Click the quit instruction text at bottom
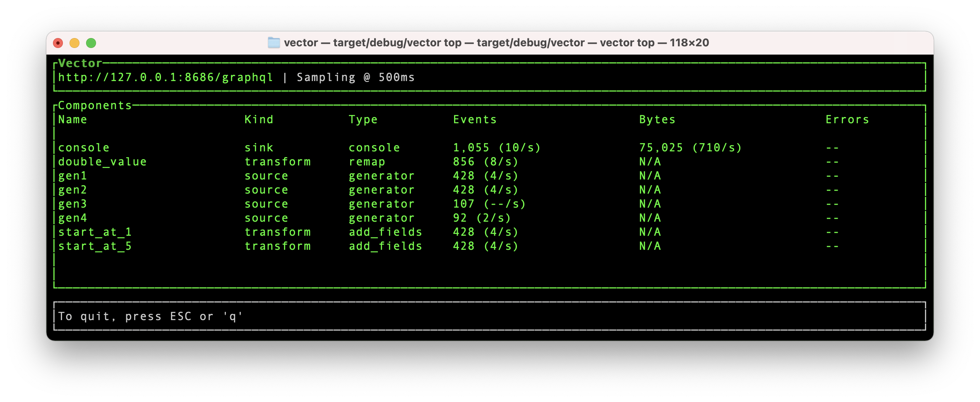This screenshot has height=402, width=980. click(x=150, y=316)
